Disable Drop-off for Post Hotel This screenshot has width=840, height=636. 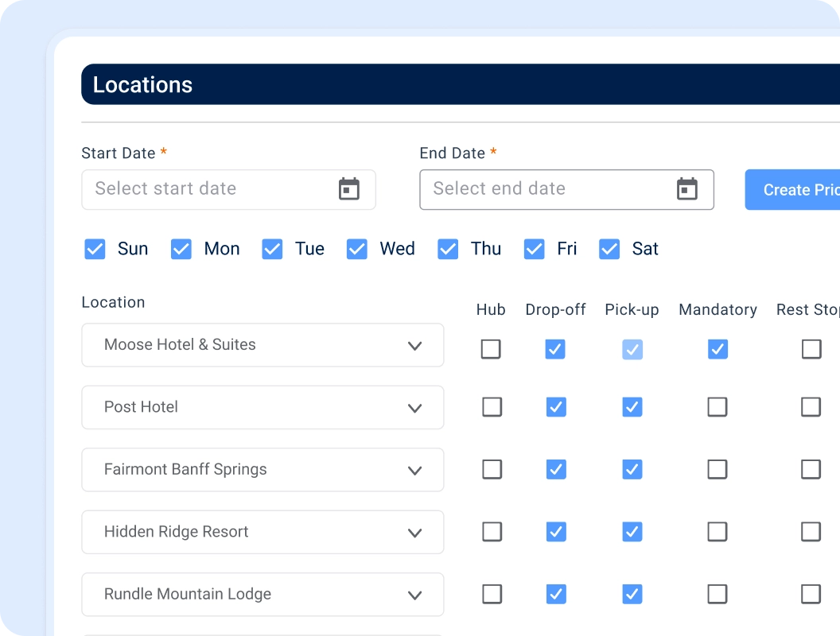pos(556,407)
